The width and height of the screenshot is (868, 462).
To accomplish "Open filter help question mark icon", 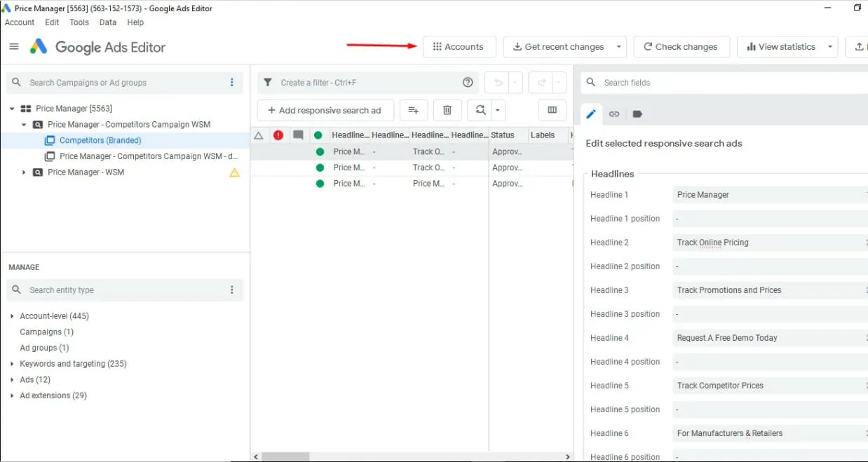I will pos(468,83).
